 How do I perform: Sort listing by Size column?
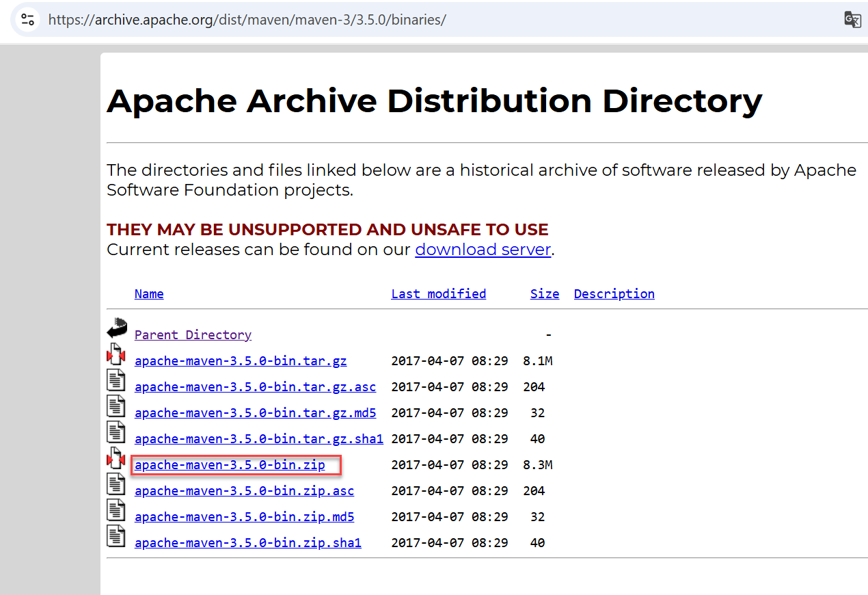(545, 294)
